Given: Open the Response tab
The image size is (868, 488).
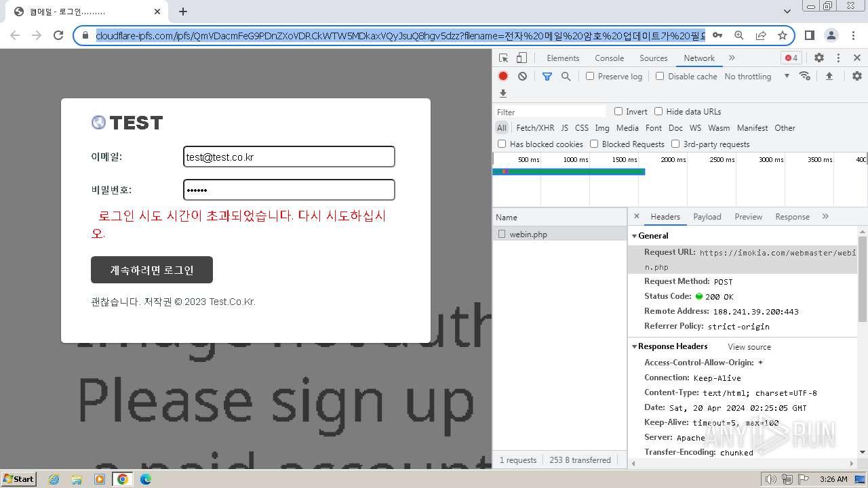Looking at the screenshot, I should pyautogui.click(x=792, y=217).
